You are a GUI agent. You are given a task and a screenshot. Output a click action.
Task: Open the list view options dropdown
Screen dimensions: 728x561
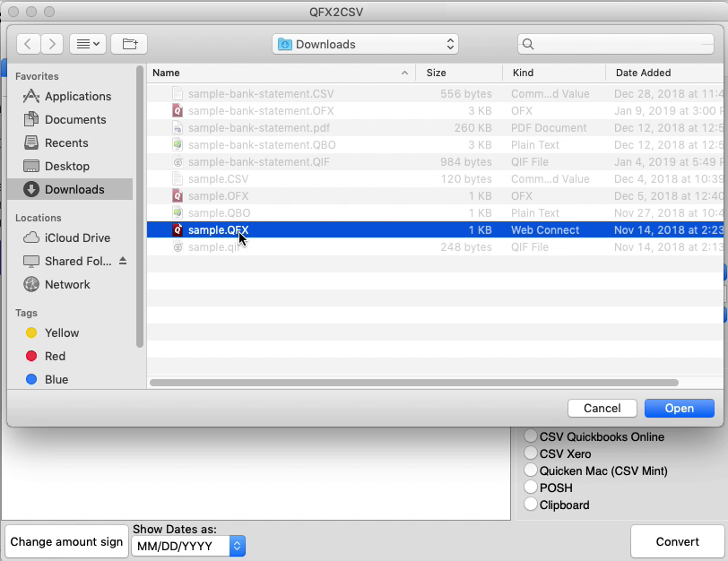click(x=88, y=44)
